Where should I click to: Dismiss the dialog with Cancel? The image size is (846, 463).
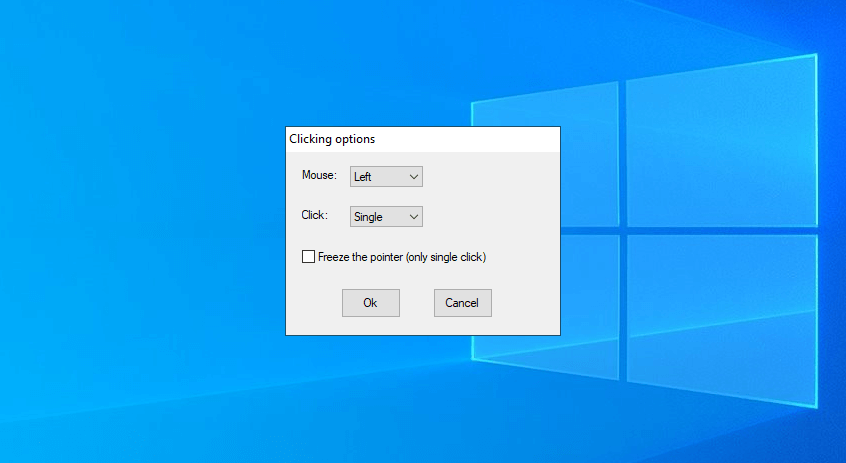coord(462,303)
